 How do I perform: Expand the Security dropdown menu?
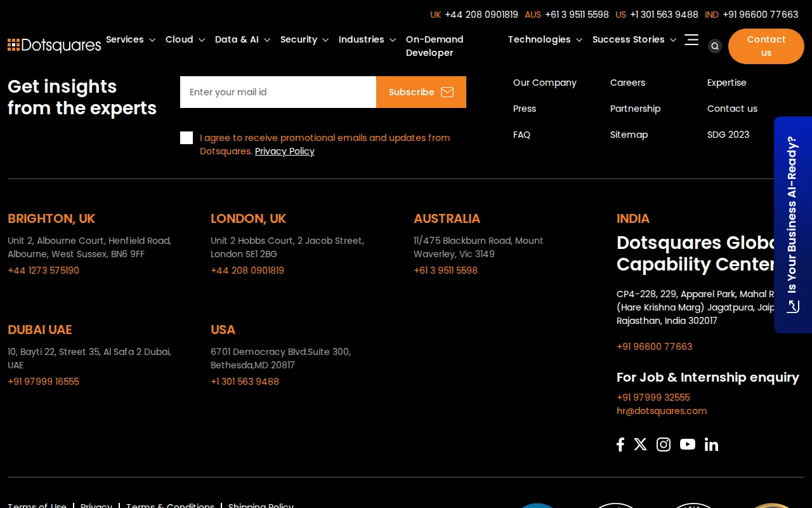click(304, 39)
